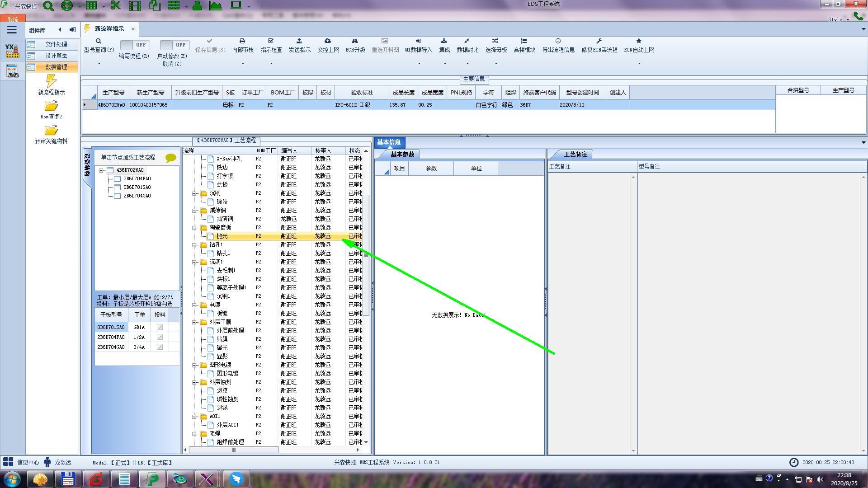The height and width of the screenshot is (488, 868).
Task: Click the 型号查询 search icon
Action: point(99,41)
